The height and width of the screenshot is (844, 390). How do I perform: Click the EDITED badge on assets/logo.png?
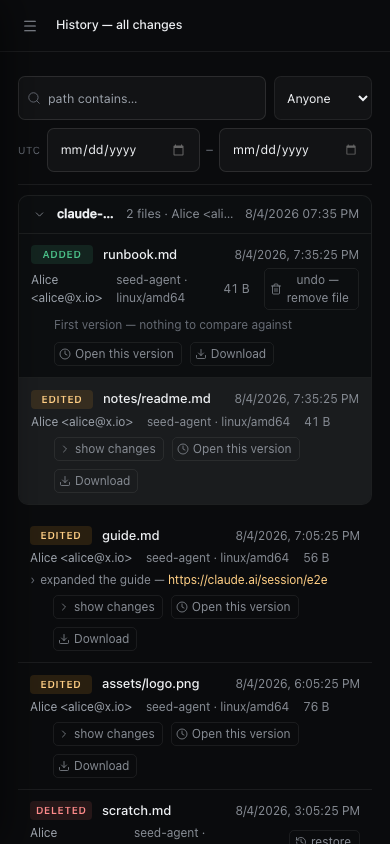[x=61, y=685]
